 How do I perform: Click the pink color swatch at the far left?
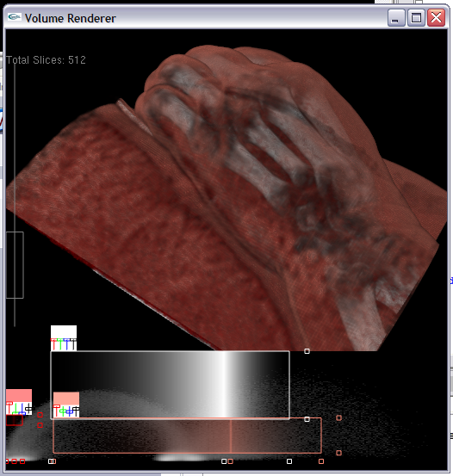19,396
